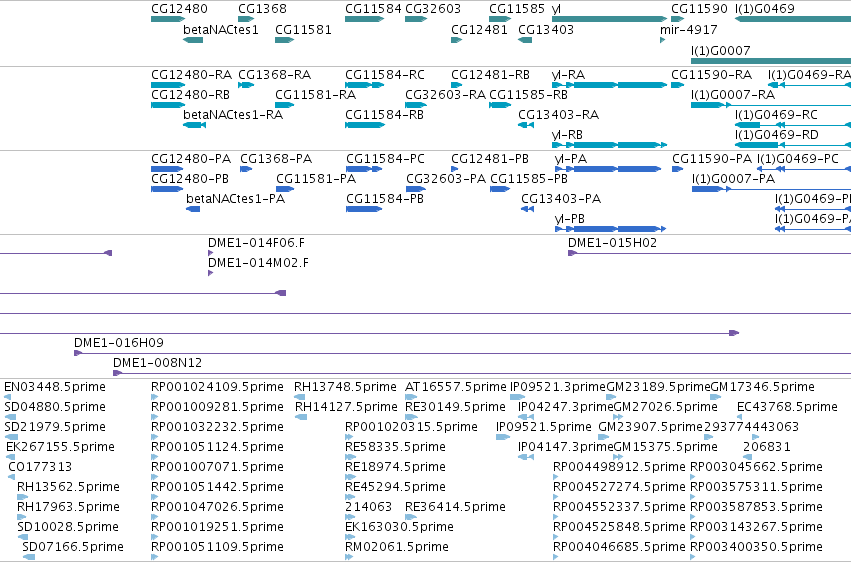Click protein yl-PA feature
The image size is (851, 562).
coord(608,169)
